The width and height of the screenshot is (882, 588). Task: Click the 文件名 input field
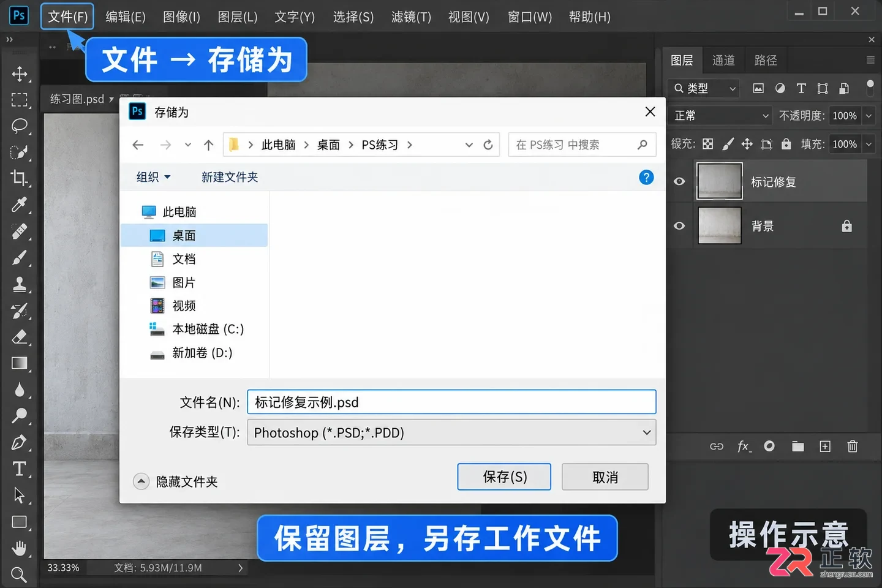point(451,402)
